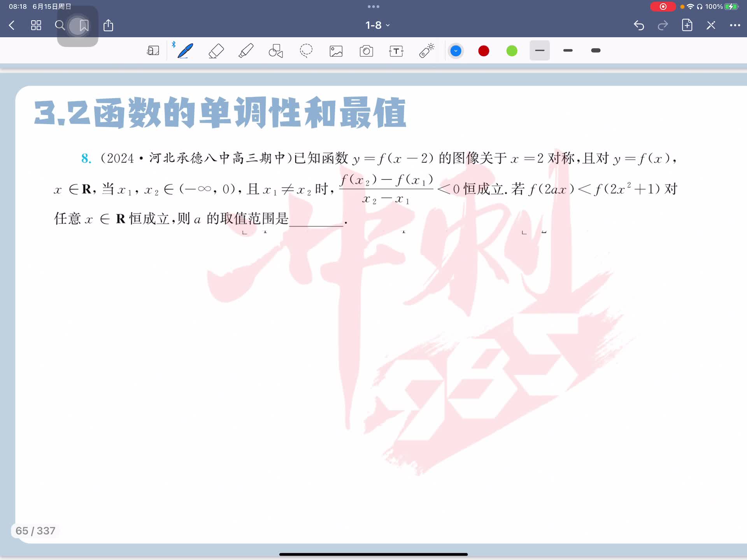This screenshot has width=747, height=560.
Task: Select the thickest stroke width
Action: pyautogui.click(x=595, y=51)
